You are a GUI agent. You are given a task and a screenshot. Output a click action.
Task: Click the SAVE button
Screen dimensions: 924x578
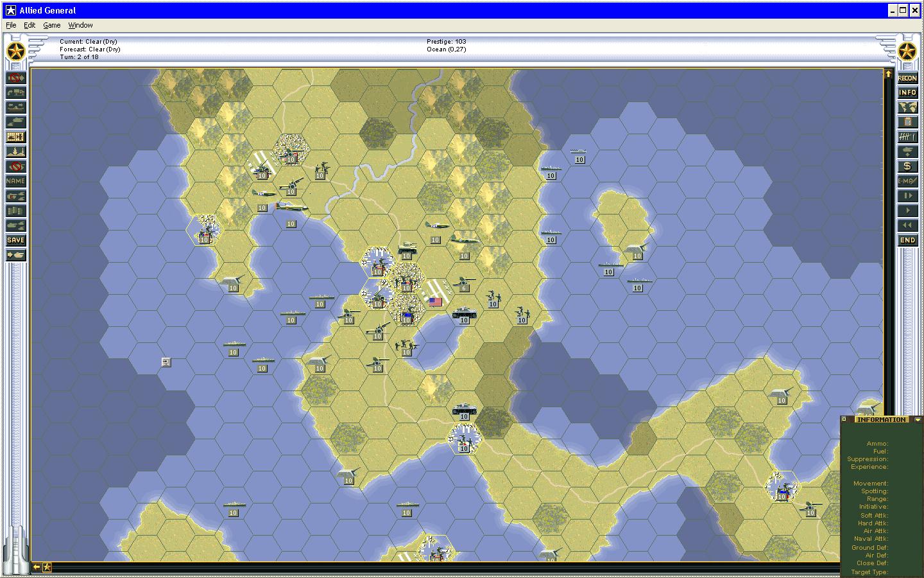(x=16, y=240)
